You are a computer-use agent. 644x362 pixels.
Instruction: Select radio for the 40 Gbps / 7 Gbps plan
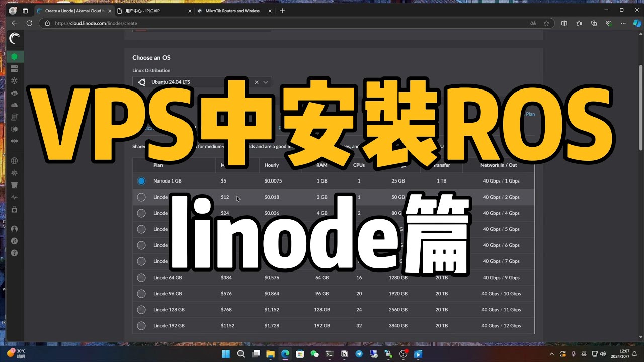point(141,261)
